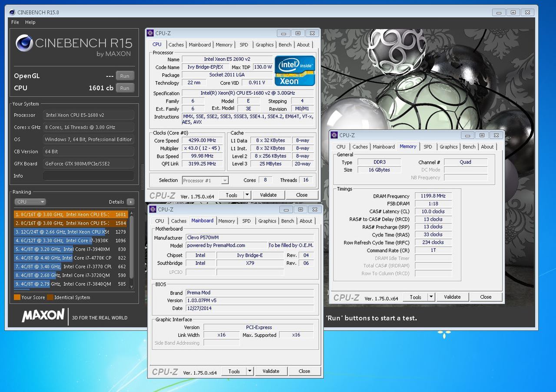The image size is (556, 392).
Task: Open the Memory tab in the CPU-Z CPU window
Action: tap(224, 45)
